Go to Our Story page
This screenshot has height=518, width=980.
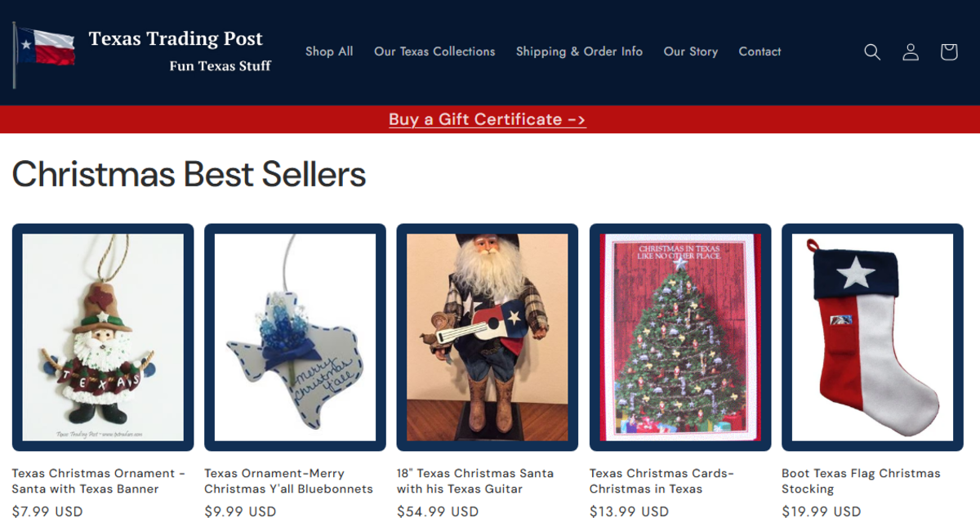(691, 51)
